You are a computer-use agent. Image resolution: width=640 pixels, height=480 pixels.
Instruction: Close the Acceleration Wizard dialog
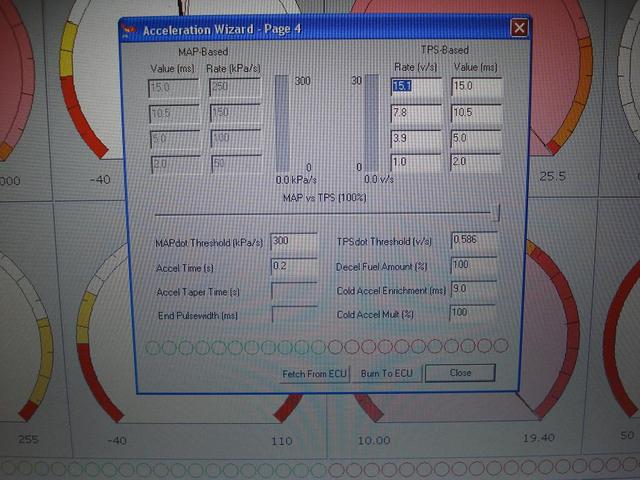point(519,28)
